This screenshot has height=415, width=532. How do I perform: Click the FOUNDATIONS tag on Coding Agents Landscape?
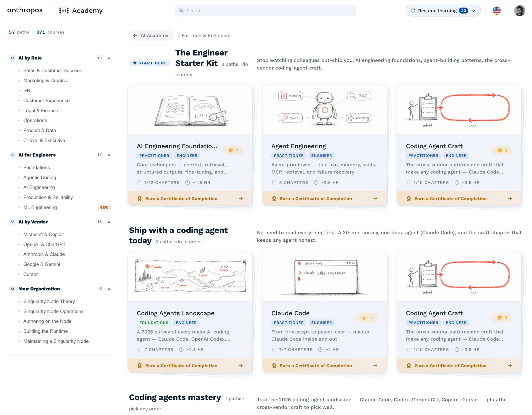click(154, 323)
